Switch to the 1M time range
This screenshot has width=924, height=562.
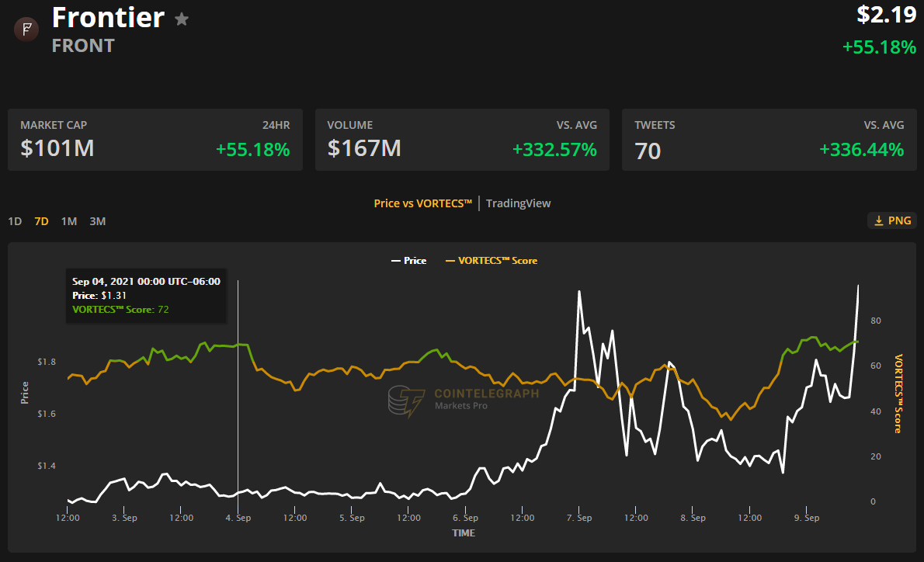69,221
